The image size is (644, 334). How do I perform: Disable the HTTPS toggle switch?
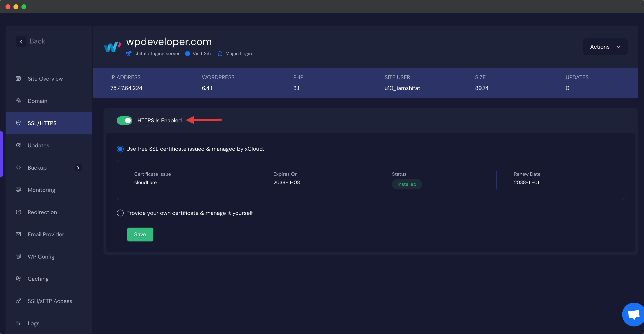coord(124,120)
